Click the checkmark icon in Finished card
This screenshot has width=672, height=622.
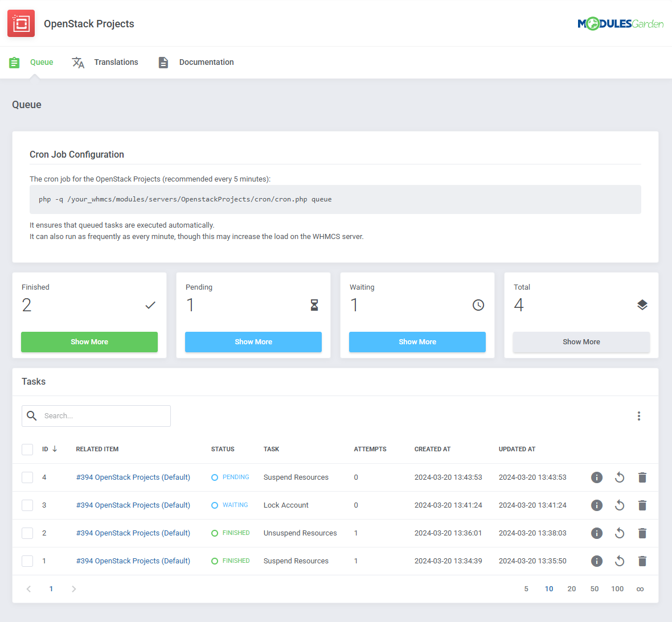[x=150, y=305]
